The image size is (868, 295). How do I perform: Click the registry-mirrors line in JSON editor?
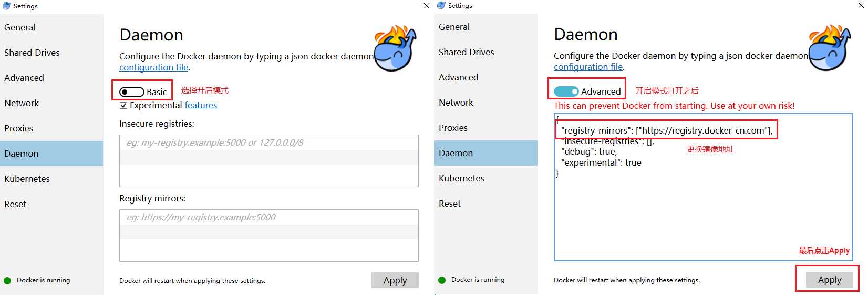pyautogui.click(x=667, y=130)
